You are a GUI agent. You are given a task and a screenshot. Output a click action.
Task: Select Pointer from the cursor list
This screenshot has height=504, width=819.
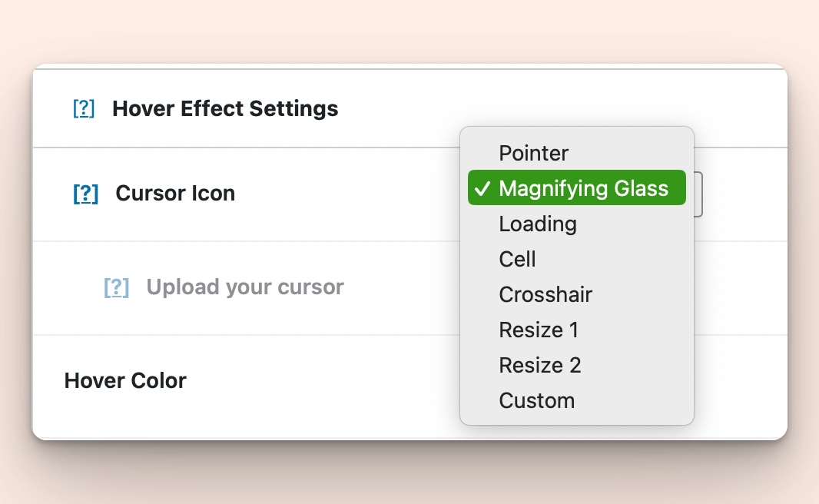(534, 153)
